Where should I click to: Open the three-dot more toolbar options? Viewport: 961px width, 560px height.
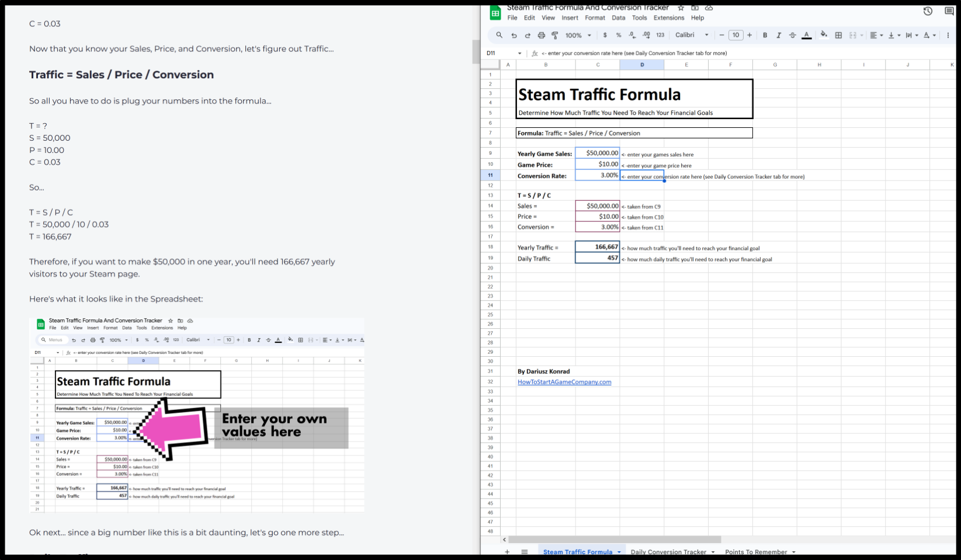[948, 35]
